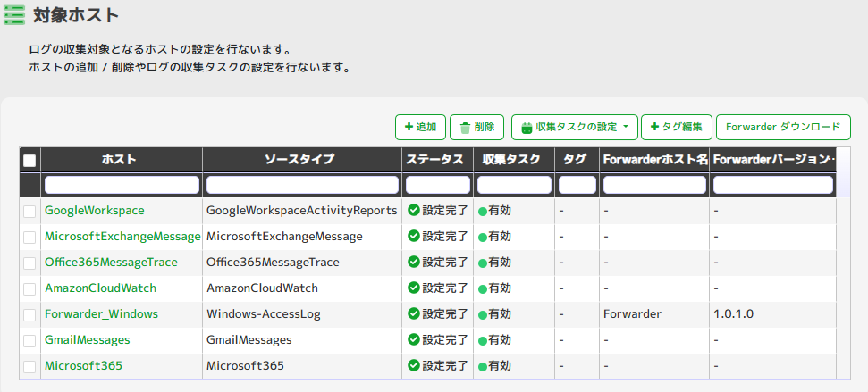868x392 pixels.
Task: Focus the タグ column filter field
Action: (577, 185)
